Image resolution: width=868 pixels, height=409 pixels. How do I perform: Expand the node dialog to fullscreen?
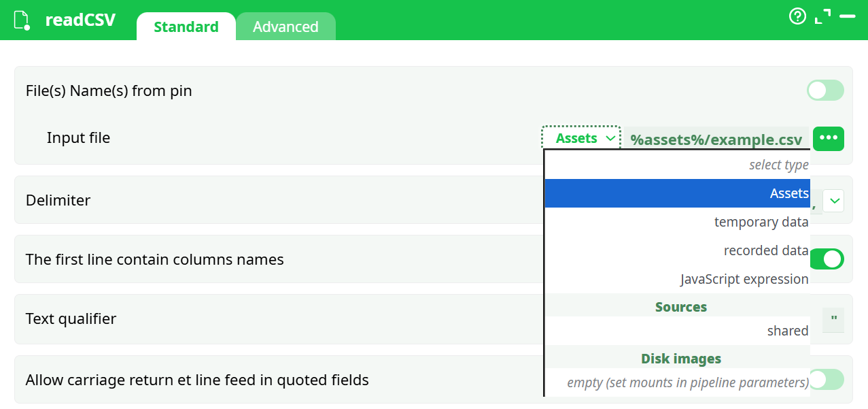[822, 15]
